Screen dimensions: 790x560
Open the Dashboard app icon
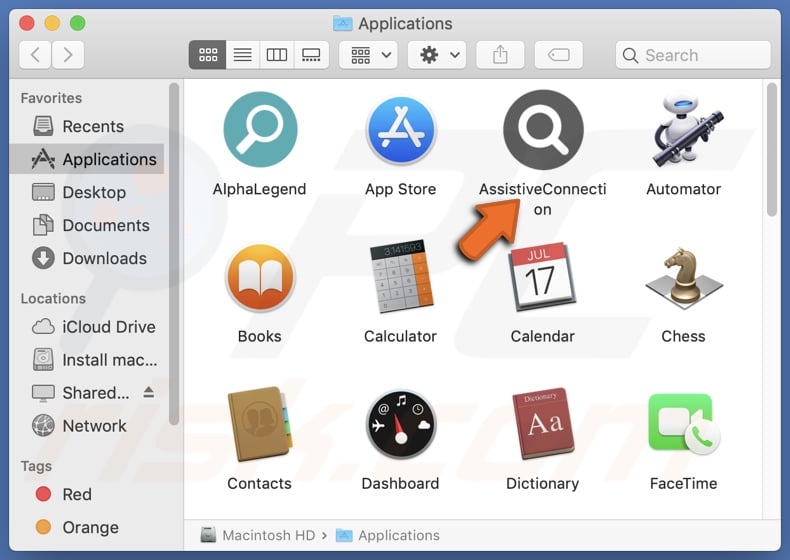(401, 424)
